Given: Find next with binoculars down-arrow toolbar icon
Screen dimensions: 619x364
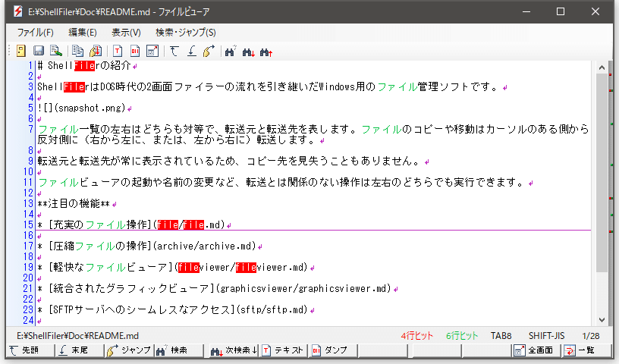Looking at the screenshot, I should click(x=248, y=52).
